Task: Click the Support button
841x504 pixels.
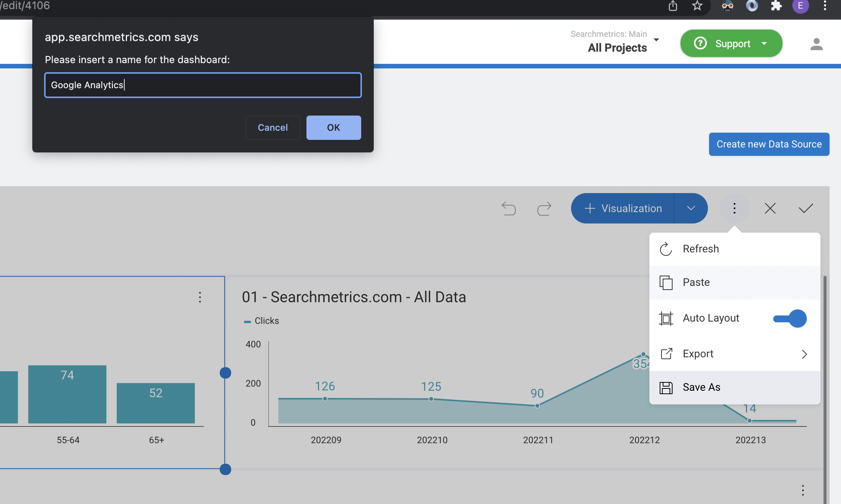Action: coord(731,43)
